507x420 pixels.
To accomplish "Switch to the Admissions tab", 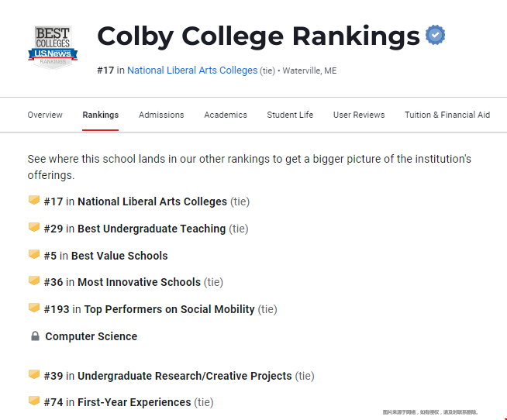I will pyautogui.click(x=161, y=115).
